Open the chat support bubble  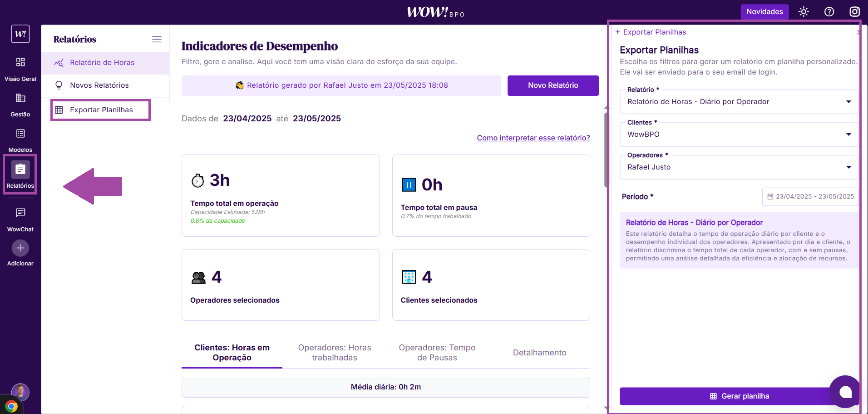pyautogui.click(x=845, y=392)
